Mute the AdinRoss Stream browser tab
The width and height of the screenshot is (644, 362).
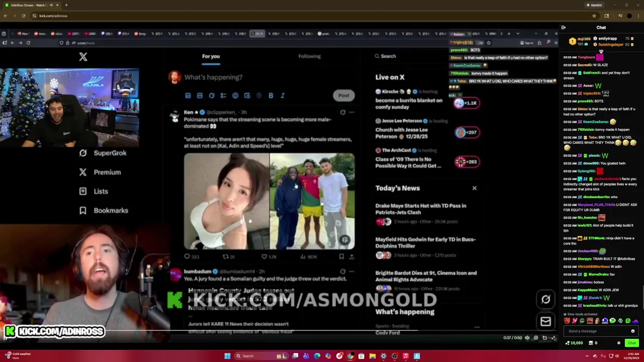[x=51, y=5]
